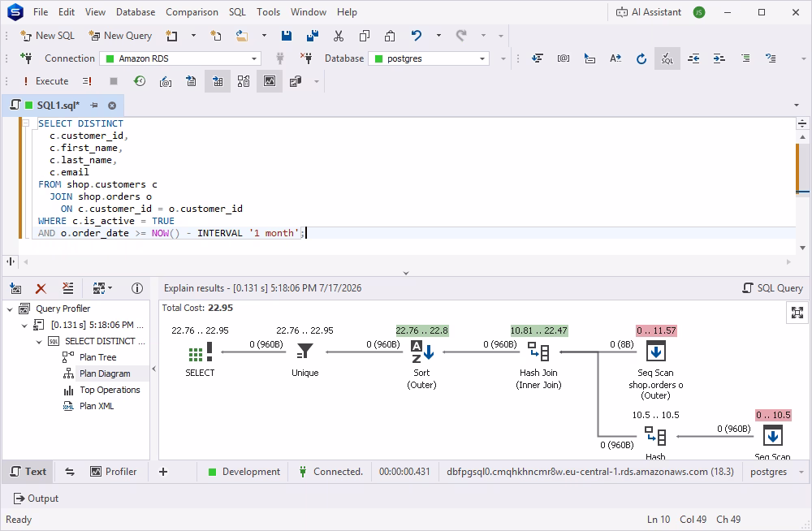Click the Rename A-arrow icon
This screenshot has height=531, width=812.
tap(615, 58)
